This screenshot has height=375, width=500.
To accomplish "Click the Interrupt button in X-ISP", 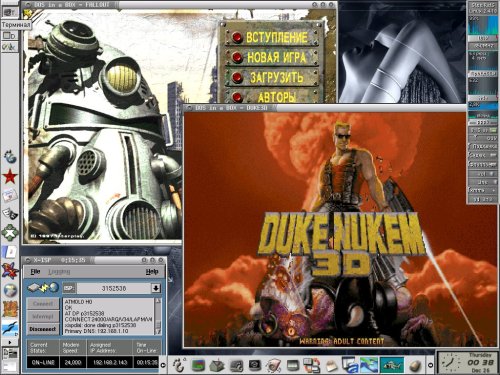I will pyautogui.click(x=43, y=316).
